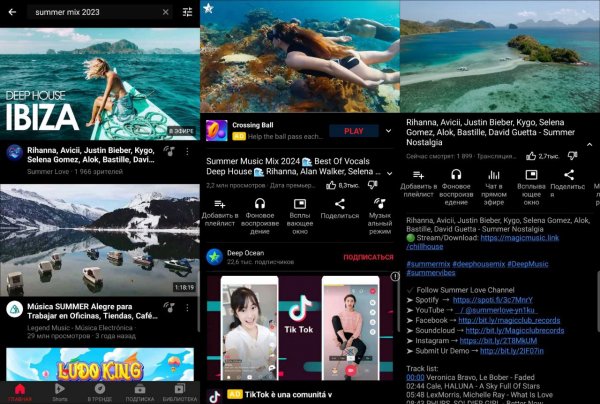Subscribe to the Deep Ocean channel

click(x=368, y=257)
